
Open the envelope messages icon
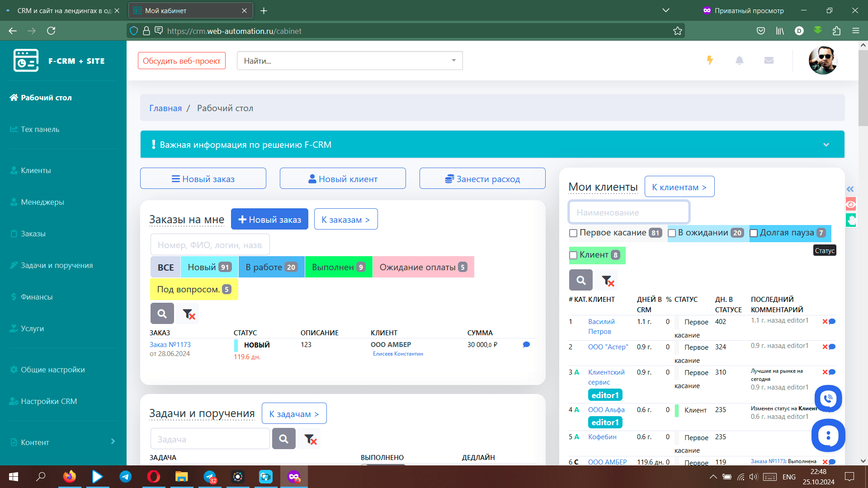tap(769, 60)
